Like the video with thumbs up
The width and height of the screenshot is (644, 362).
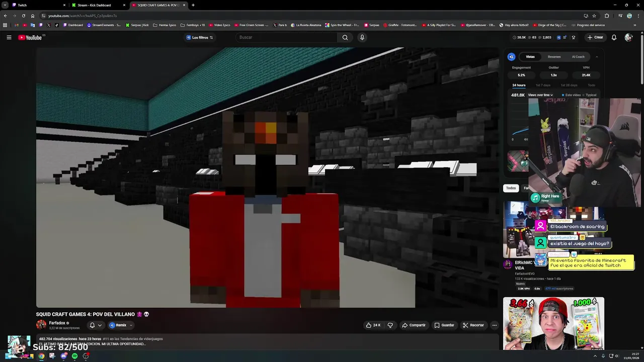(373, 325)
